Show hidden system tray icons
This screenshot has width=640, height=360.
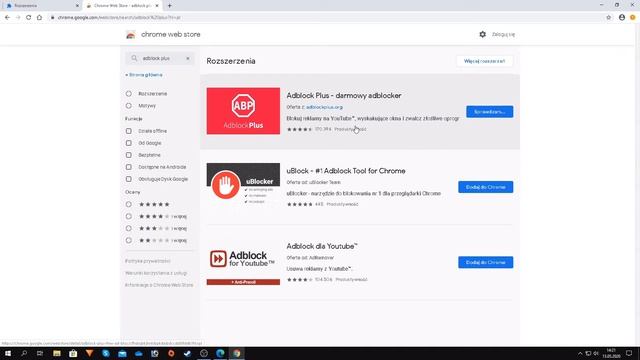click(580, 353)
